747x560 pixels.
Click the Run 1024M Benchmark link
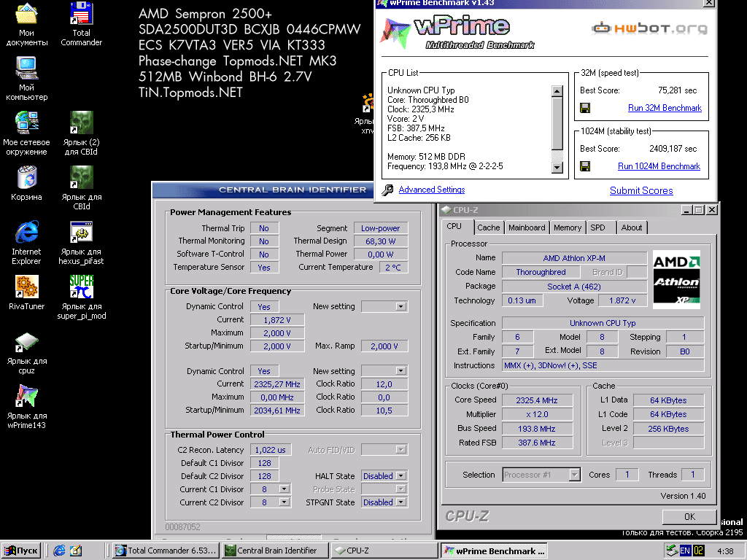click(659, 166)
